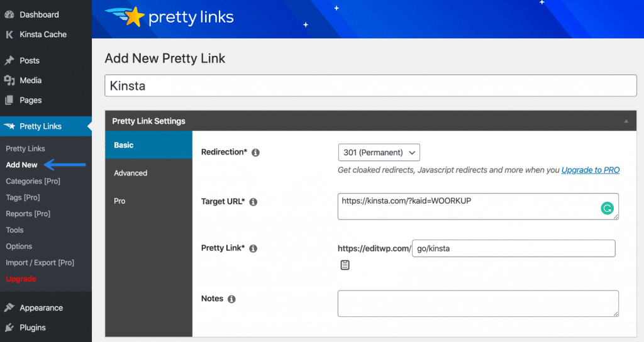Switch to the Advanced settings tab
Screen dimensions: 644x342
coord(148,173)
